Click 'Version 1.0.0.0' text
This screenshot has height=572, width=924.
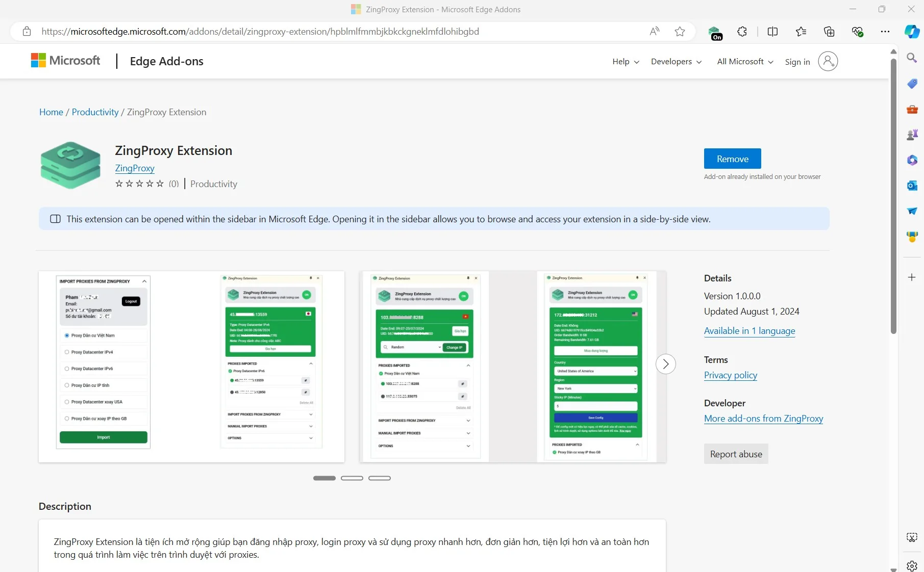pyautogui.click(x=732, y=296)
